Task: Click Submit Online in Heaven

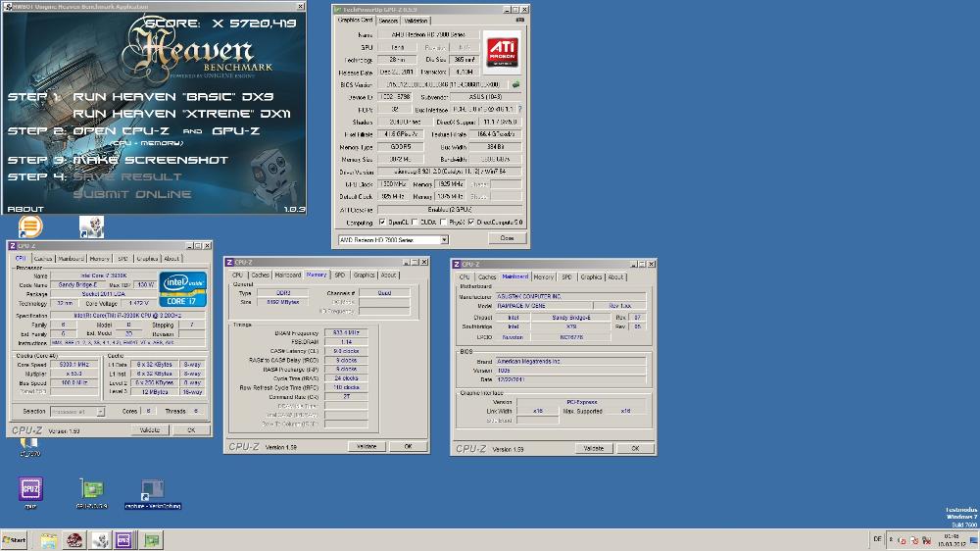Action: [x=132, y=194]
